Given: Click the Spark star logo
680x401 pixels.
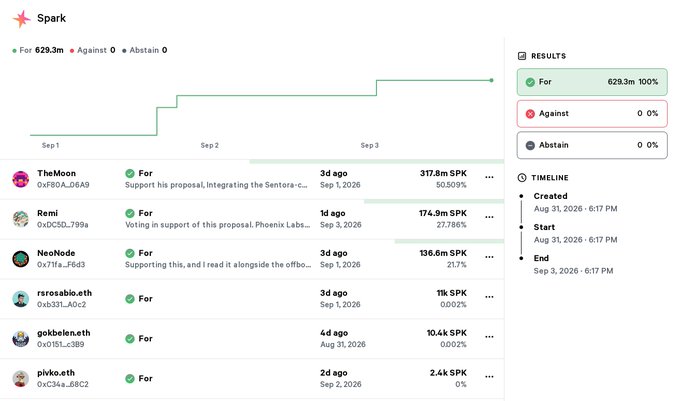Looking at the screenshot, I should point(21,19).
